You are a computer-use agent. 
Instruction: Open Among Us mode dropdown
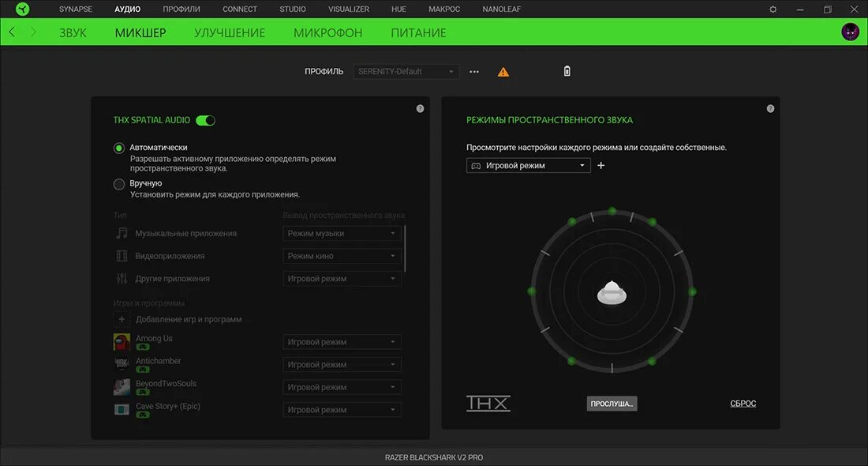[x=342, y=342]
